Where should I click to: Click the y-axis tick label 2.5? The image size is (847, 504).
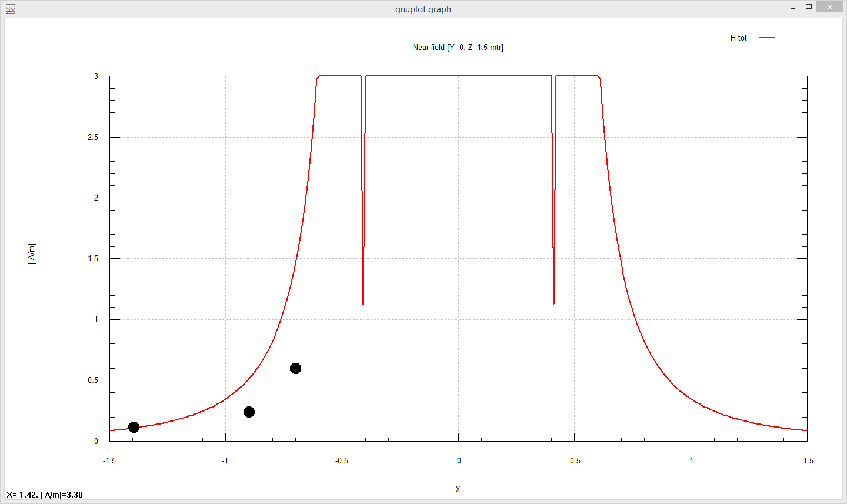point(93,137)
